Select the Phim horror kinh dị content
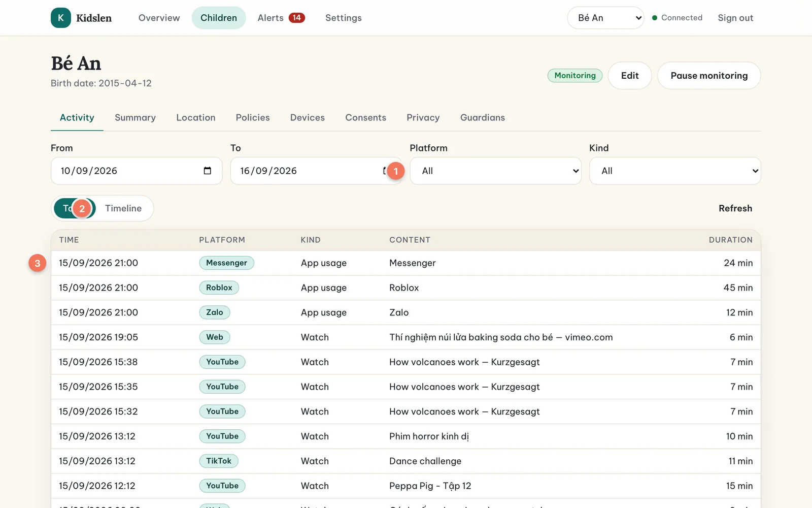Screen dimensions: 812x508 (429, 436)
